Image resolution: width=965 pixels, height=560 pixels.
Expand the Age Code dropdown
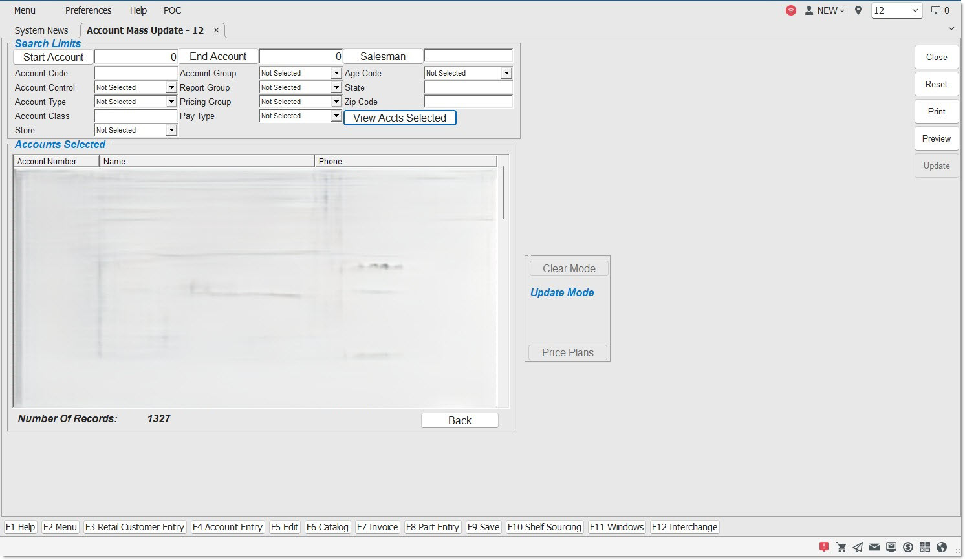tap(506, 73)
